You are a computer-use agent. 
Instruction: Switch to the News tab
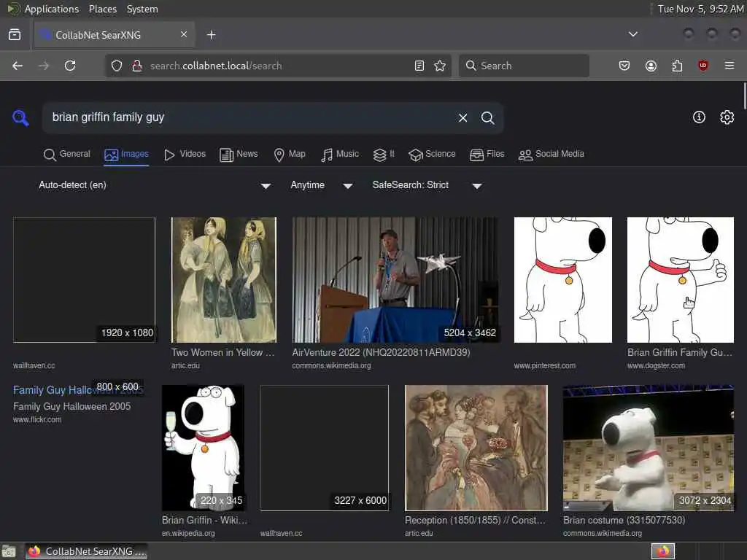point(239,155)
